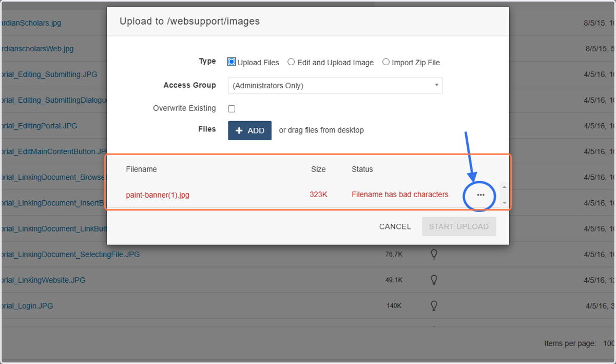Select the Import Zip File option

[386, 62]
